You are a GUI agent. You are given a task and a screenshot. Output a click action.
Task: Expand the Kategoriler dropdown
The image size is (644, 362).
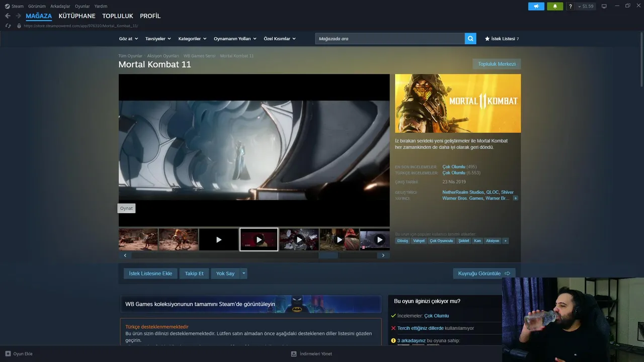pos(192,39)
